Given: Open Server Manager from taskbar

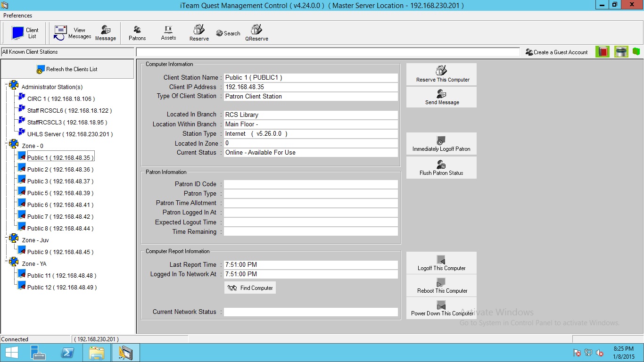Looking at the screenshot, I should click(x=37, y=353).
